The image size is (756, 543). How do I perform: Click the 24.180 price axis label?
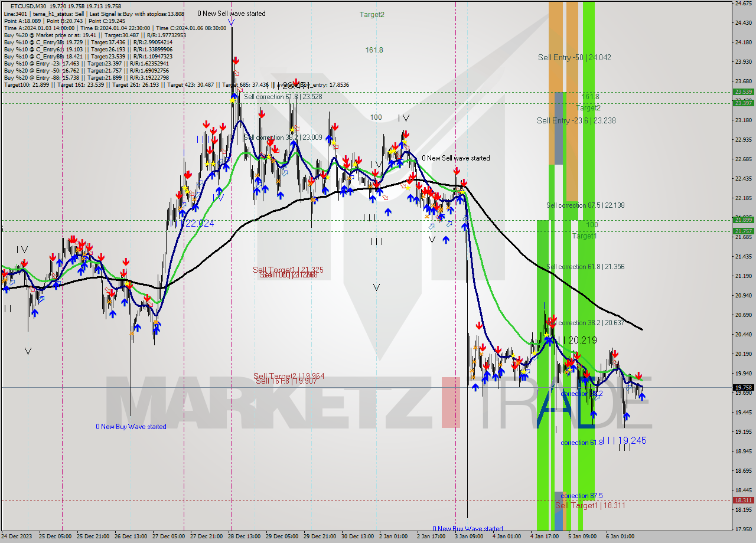click(743, 42)
